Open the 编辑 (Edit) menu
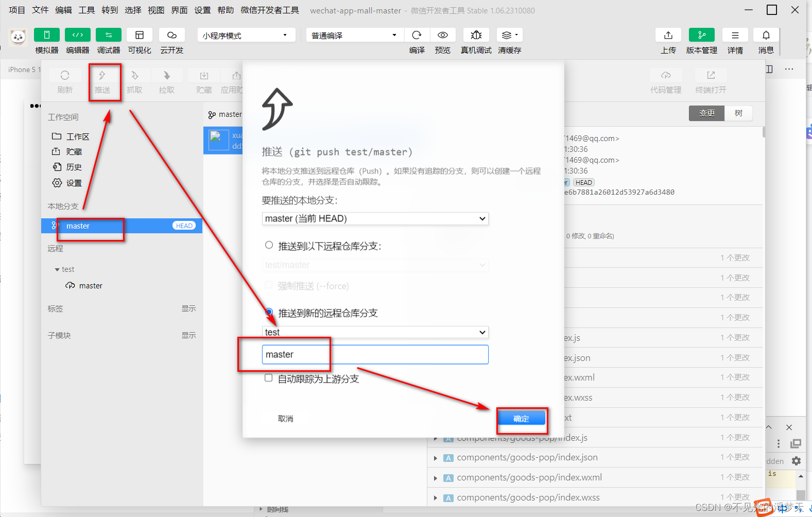The height and width of the screenshot is (517, 812). pyautogui.click(x=63, y=10)
